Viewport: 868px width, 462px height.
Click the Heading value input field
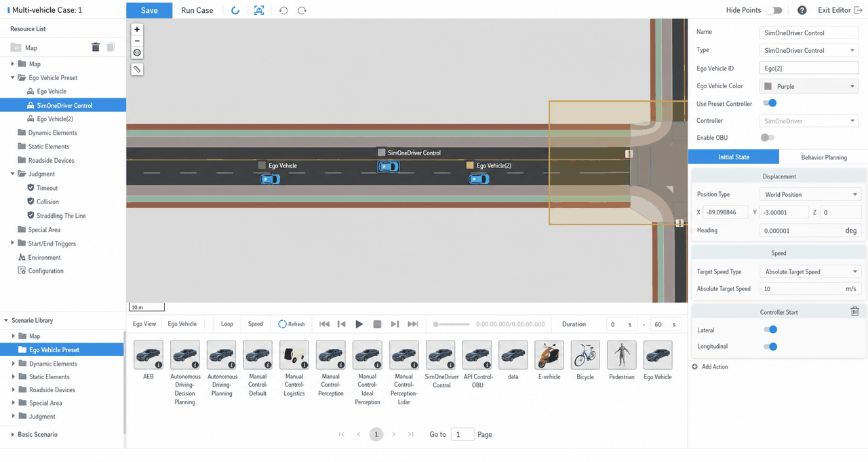point(811,230)
